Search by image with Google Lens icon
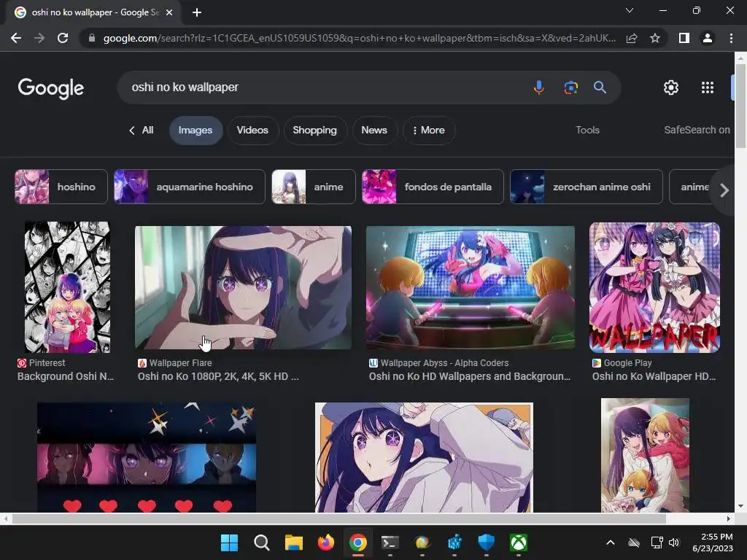The height and width of the screenshot is (560, 747). pyautogui.click(x=570, y=87)
